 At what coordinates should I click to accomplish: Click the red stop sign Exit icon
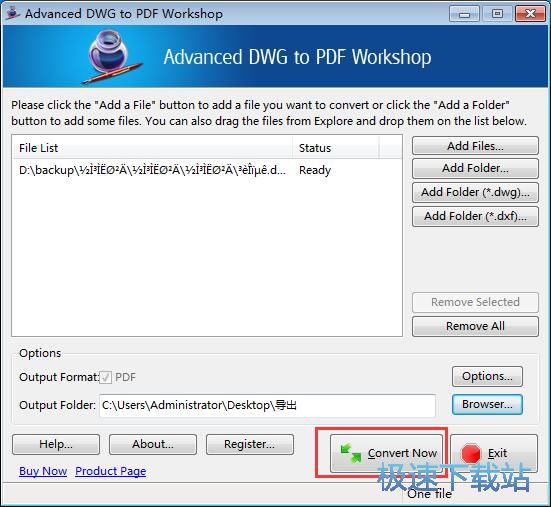point(471,453)
